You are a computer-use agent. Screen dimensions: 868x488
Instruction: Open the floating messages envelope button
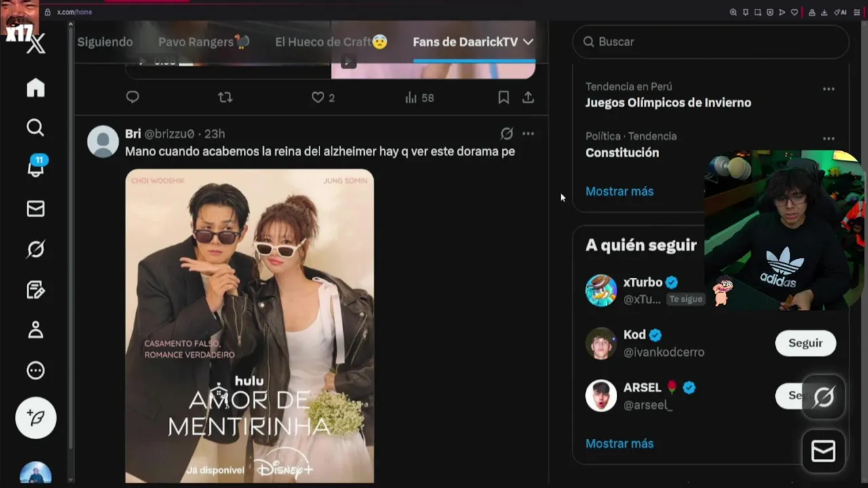(823, 451)
